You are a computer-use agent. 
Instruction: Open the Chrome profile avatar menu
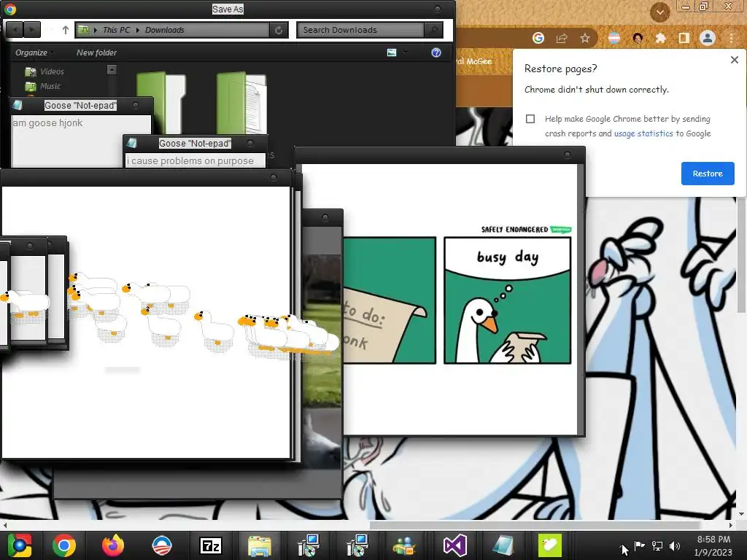[x=708, y=38]
